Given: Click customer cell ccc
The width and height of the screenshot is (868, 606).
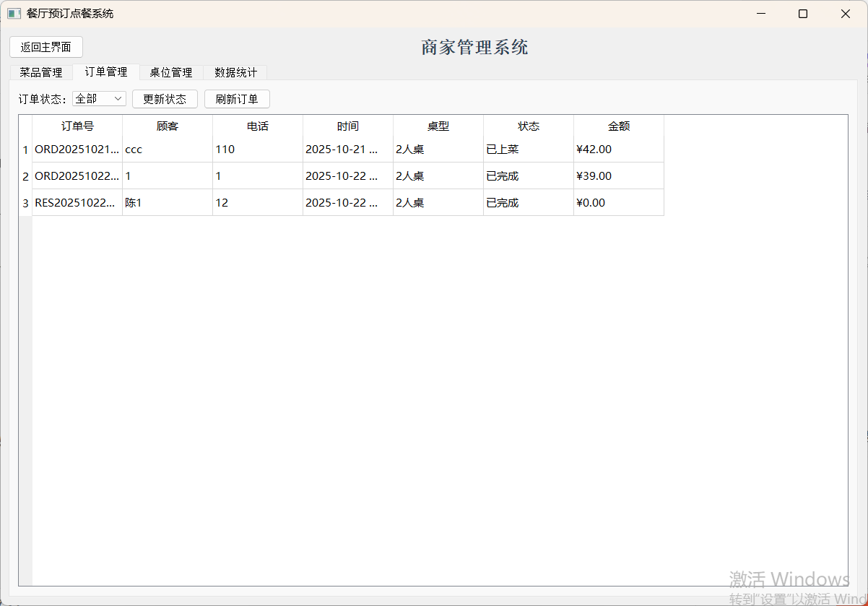Looking at the screenshot, I should point(168,150).
